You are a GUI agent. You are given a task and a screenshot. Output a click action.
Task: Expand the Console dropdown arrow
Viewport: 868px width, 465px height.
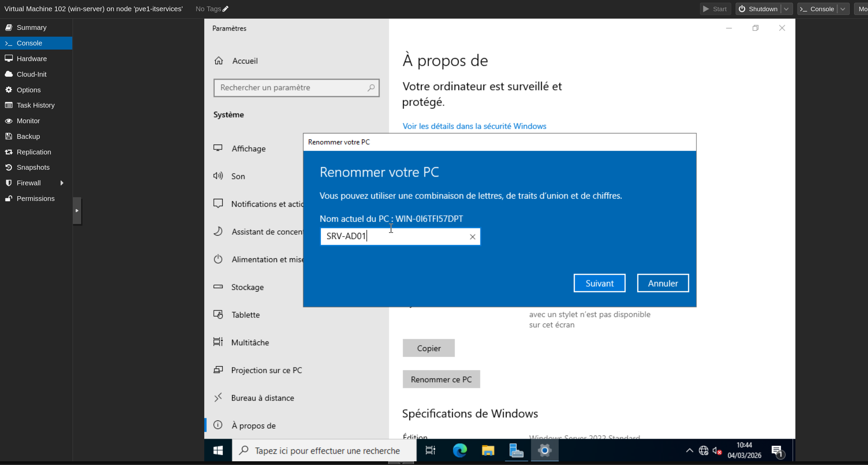point(843,9)
